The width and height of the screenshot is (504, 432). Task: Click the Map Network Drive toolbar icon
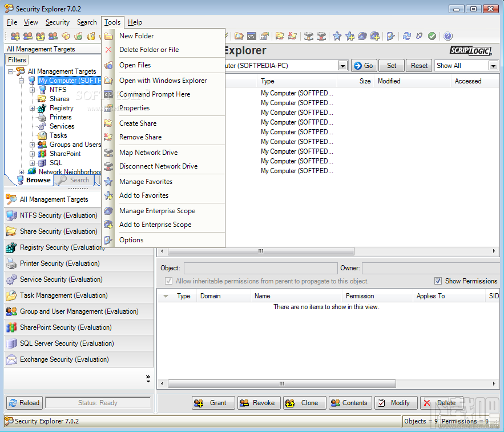click(309, 36)
